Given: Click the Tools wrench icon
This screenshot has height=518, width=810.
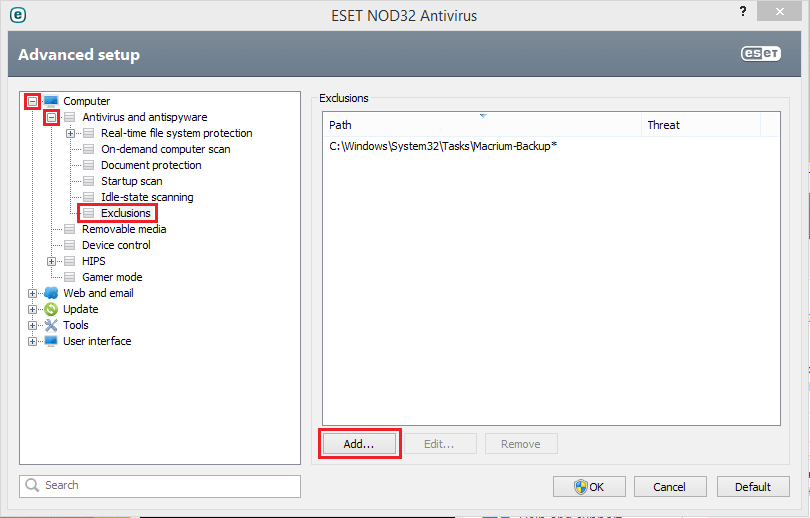Looking at the screenshot, I should click(51, 325).
